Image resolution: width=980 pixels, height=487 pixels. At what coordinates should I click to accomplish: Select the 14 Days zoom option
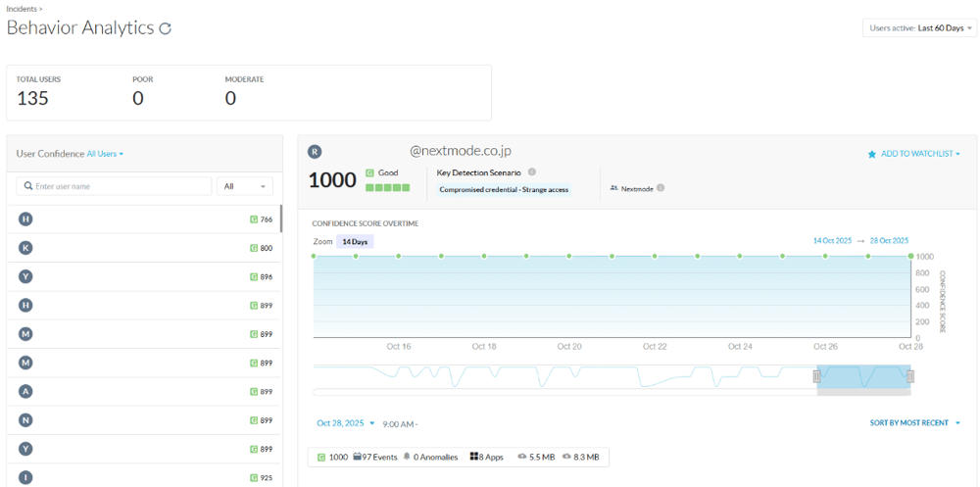point(354,241)
